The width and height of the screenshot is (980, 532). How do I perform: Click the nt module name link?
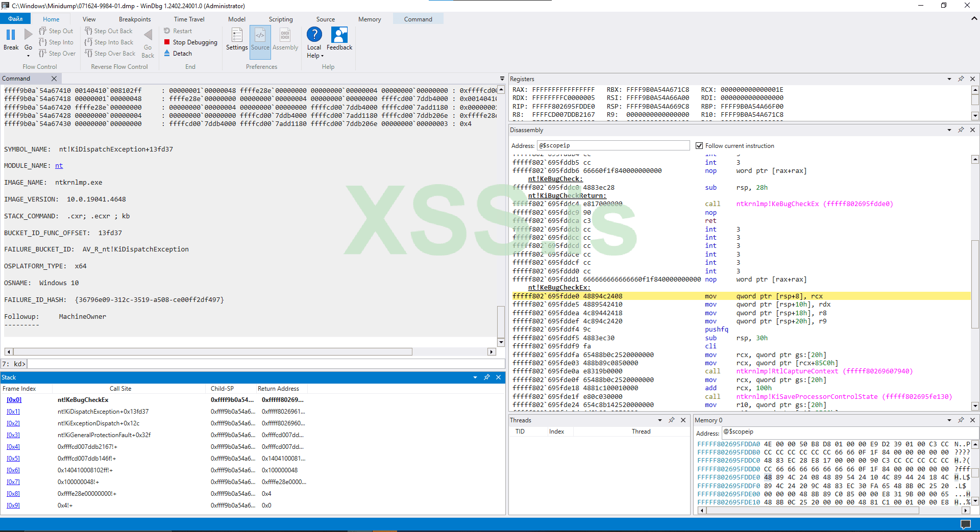point(59,166)
